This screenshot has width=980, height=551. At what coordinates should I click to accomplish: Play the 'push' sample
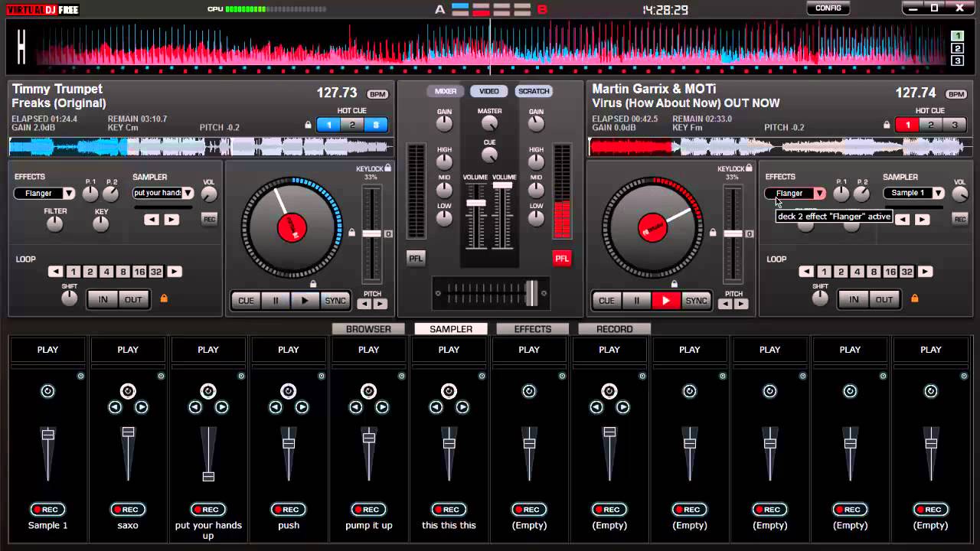coord(289,350)
